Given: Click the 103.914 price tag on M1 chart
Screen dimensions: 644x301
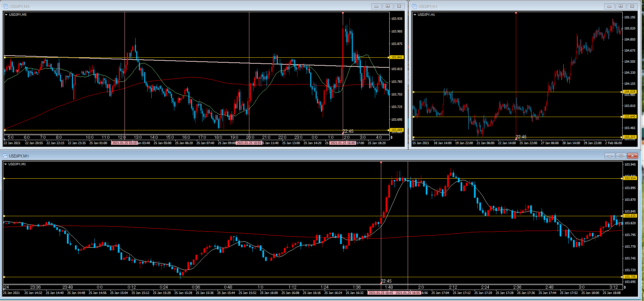Looking at the screenshot, I should 630,178.
